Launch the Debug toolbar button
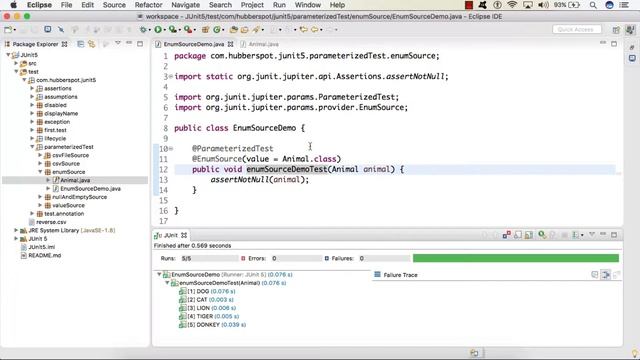Viewport: 640px width, 360px height. (x=143, y=29)
